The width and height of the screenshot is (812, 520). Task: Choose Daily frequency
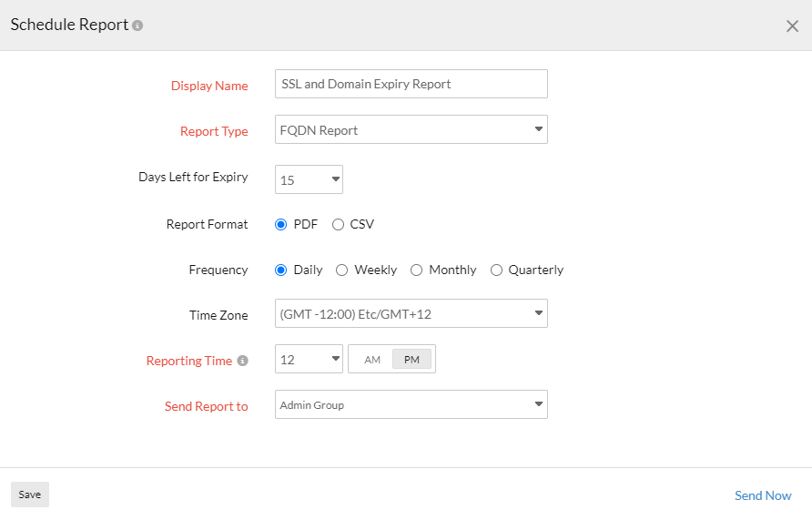[x=281, y=270]
